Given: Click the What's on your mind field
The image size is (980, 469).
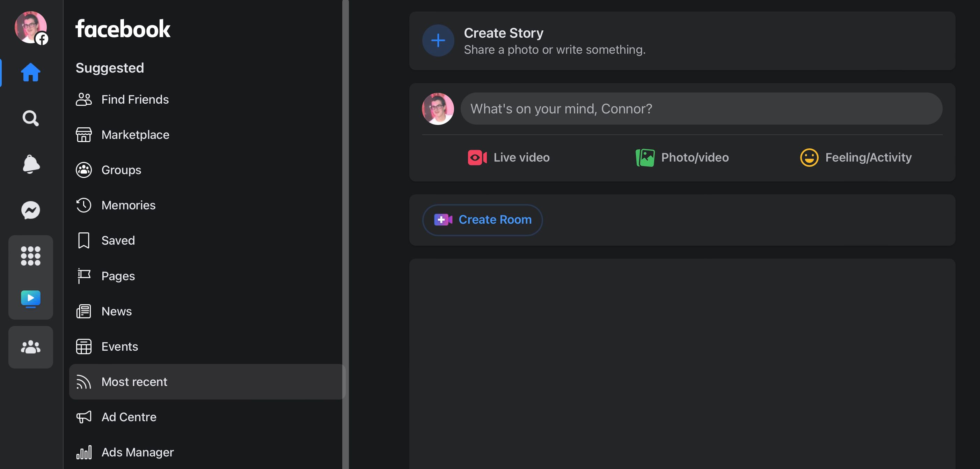Looking at the screenshot, I should coord(701,109).
